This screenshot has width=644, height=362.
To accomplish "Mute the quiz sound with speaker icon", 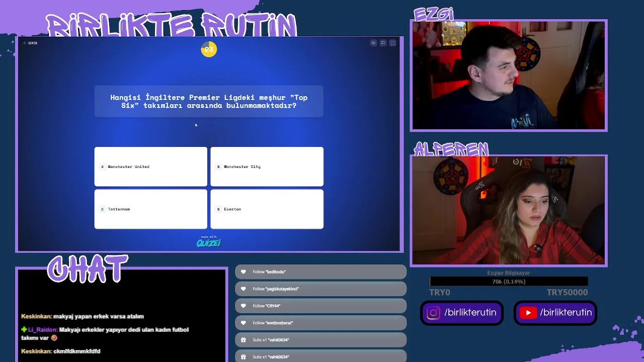I will coord(373,43).
